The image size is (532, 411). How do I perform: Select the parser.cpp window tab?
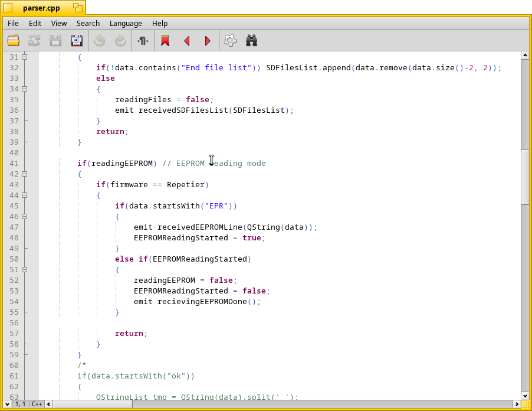41,8
